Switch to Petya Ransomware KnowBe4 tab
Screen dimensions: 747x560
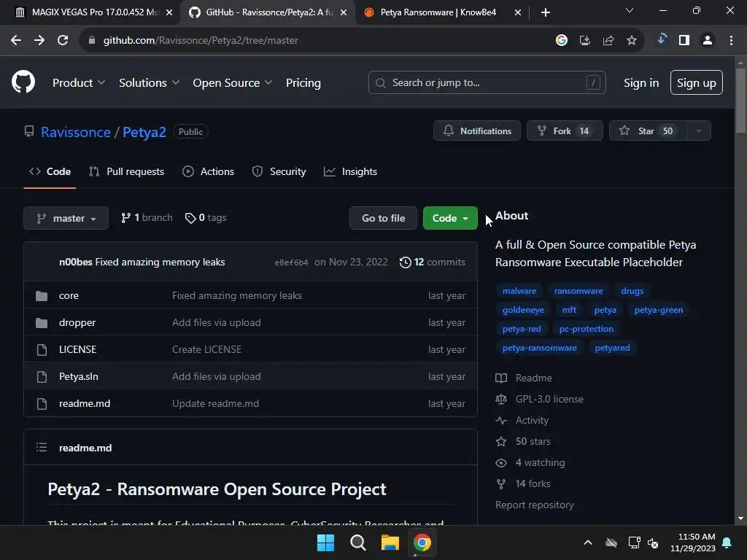coord(438,12)
